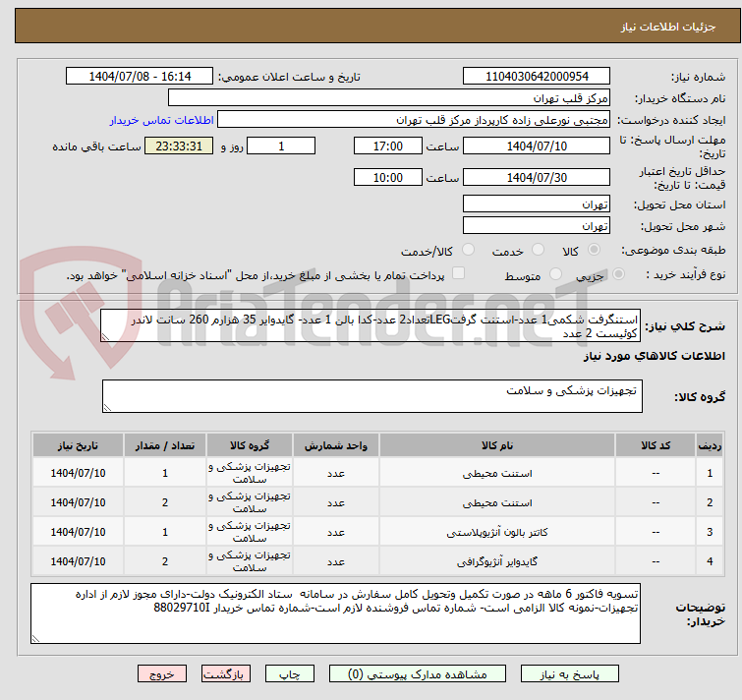Click the 'پاسخ به نیاز' button
742x700 pixels.
tap(572, 675)
